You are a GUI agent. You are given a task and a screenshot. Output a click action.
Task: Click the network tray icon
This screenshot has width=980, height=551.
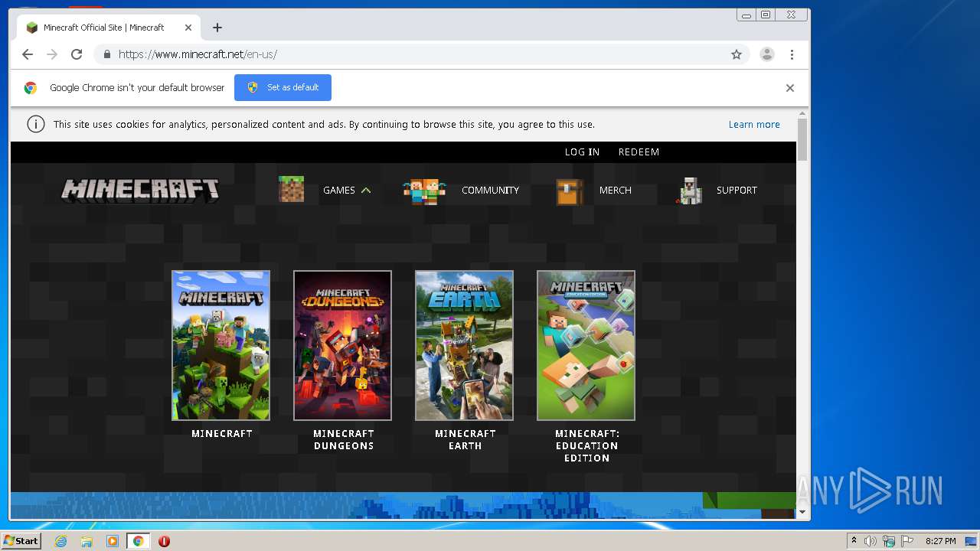[889, 541]
